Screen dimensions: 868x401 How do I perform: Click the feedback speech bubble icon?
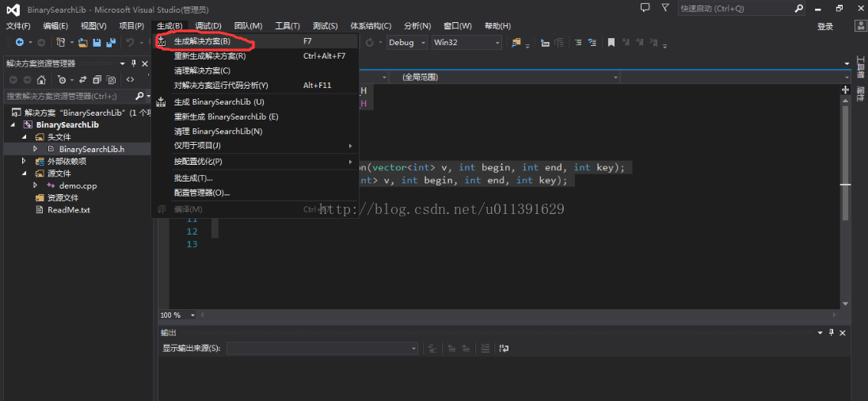click(x=645, y=8)
